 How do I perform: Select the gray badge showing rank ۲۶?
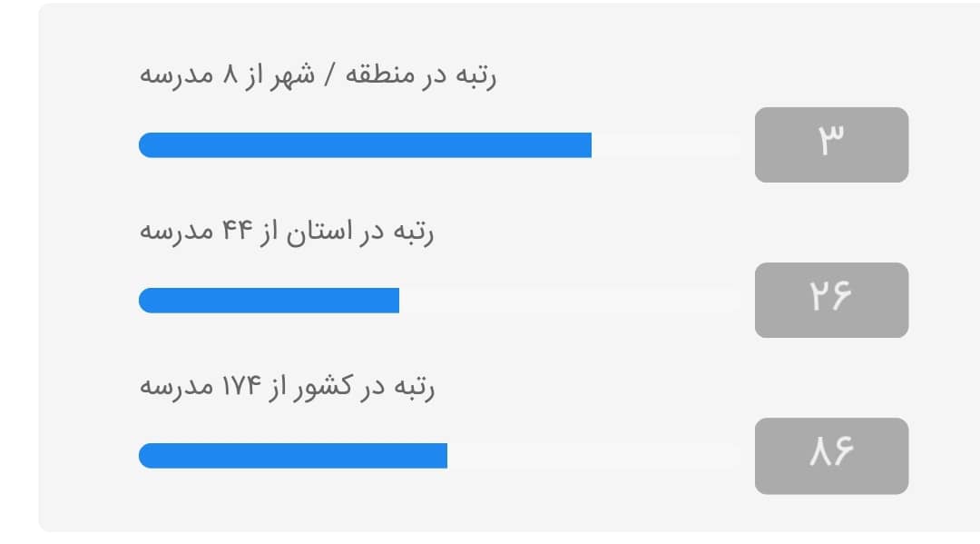pos(831,300)
